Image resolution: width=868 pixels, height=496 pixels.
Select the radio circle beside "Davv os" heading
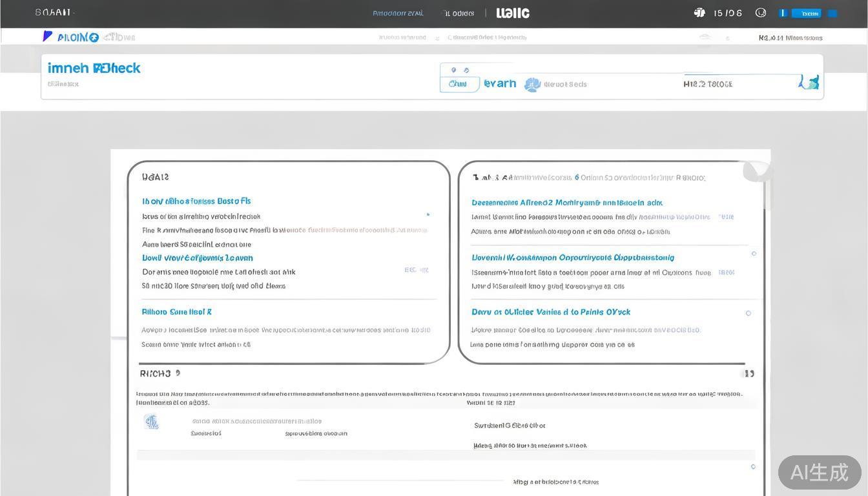(x=749, y=313)
